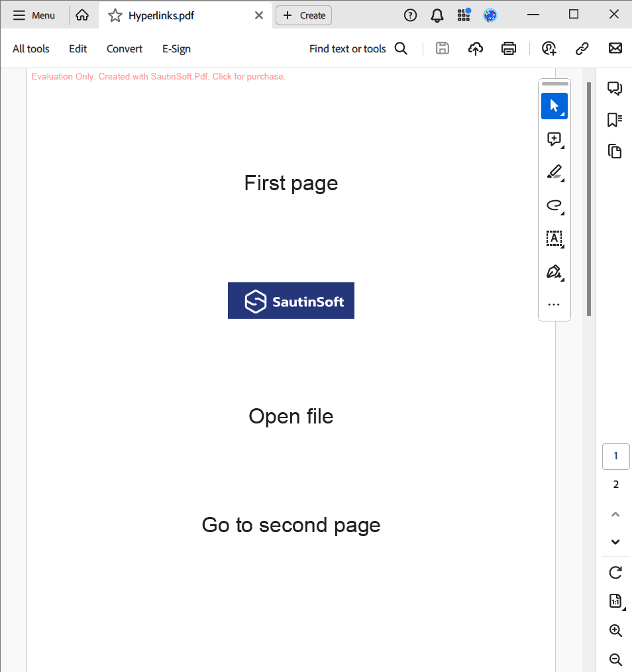632x672 pixels.
Task: Open the Comments panel icon
Action: pyautogui.click(x=615, y=89)
